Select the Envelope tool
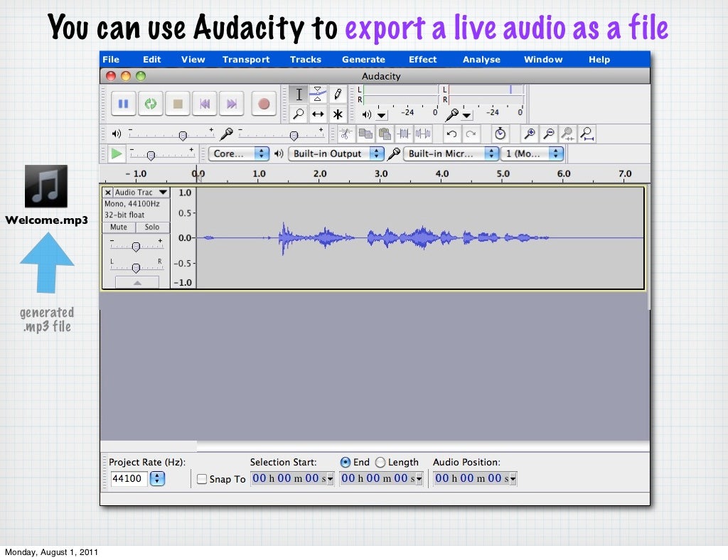This screenshot has width=728, height=560. [x=318, y=95]
